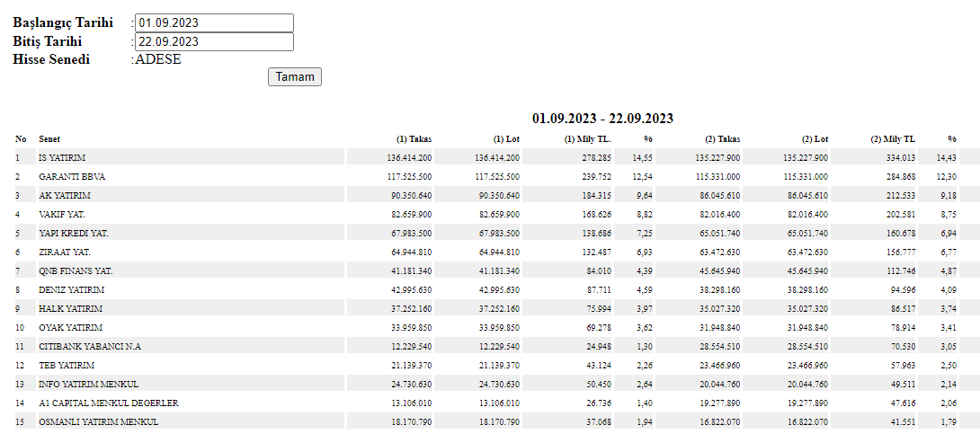Click the 24.948 value in CITIBANK row
Image resolution: width=980 pixels, height=434 pixels.
click(x=600, y=346)
